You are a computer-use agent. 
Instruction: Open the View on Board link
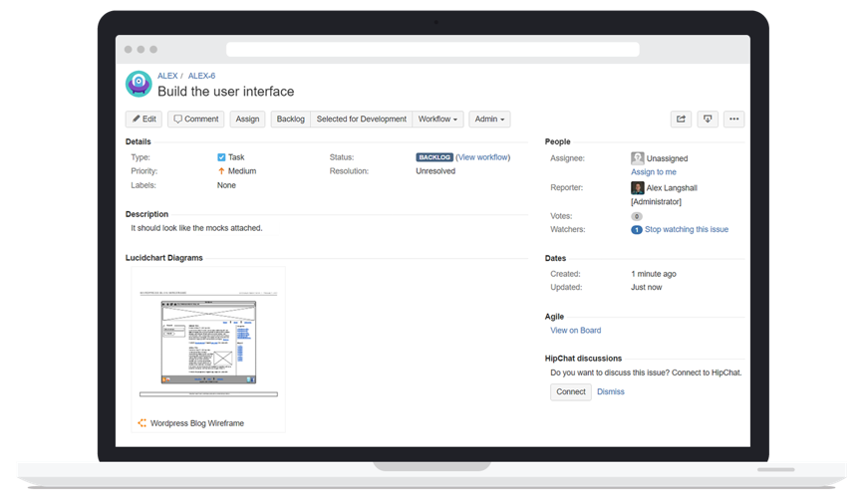(x=576, y=331)
